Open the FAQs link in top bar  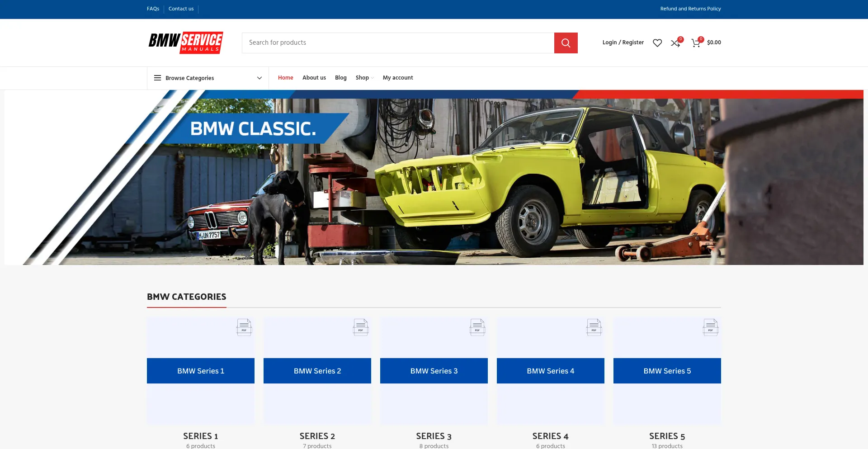pos(153,9)
